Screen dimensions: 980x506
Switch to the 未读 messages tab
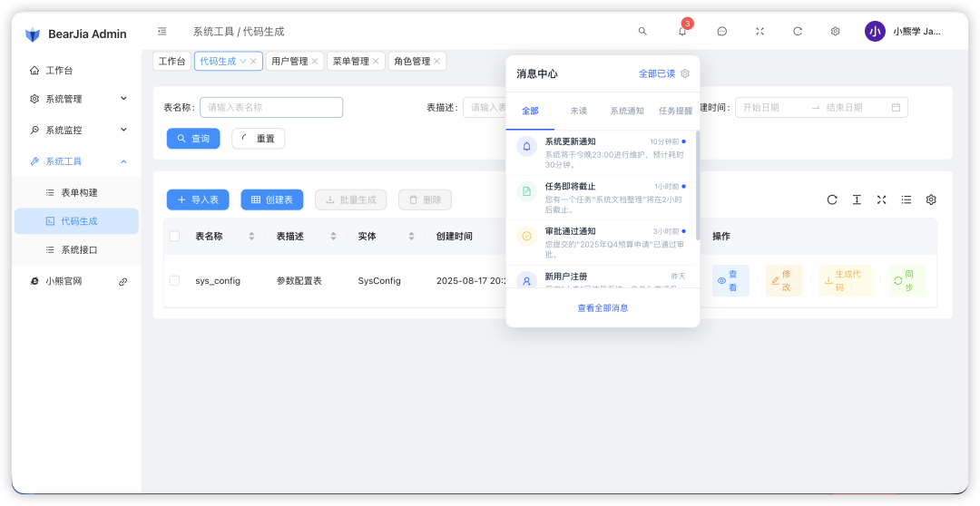point(578,111)
